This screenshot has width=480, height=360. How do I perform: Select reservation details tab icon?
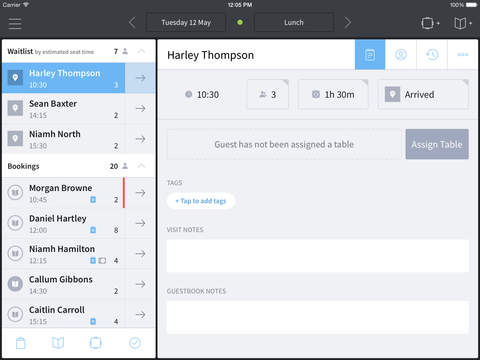pos(370,54)
